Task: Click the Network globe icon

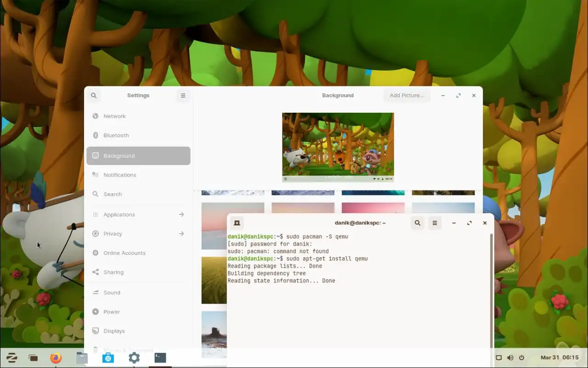Action: 96,116
